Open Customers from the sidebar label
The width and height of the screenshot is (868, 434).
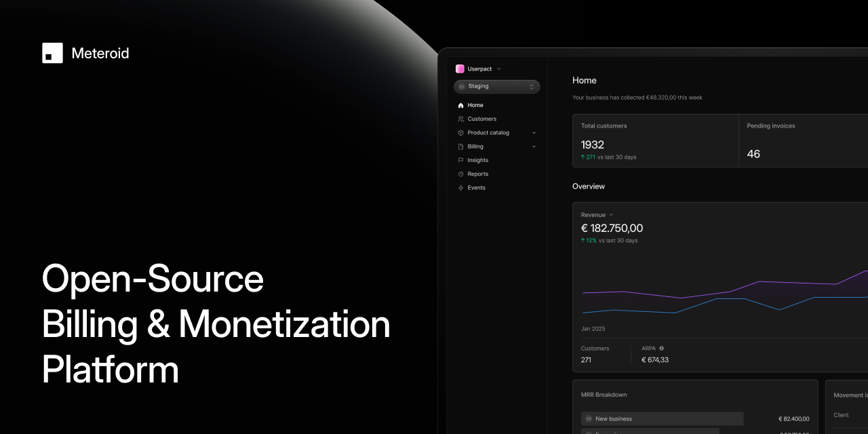click(x=482, y=119)
